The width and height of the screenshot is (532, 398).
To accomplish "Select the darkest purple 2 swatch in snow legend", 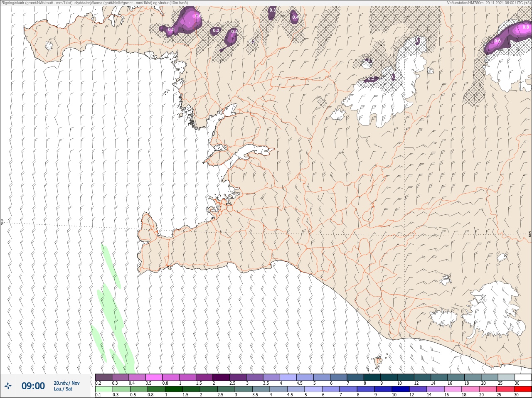I will (x=221, y=377).
